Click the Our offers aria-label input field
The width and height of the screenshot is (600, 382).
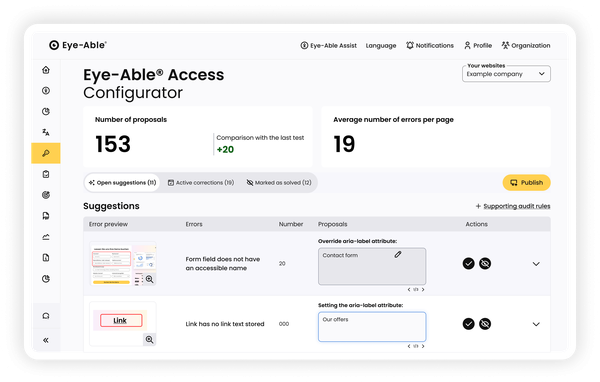coord(372,326)
